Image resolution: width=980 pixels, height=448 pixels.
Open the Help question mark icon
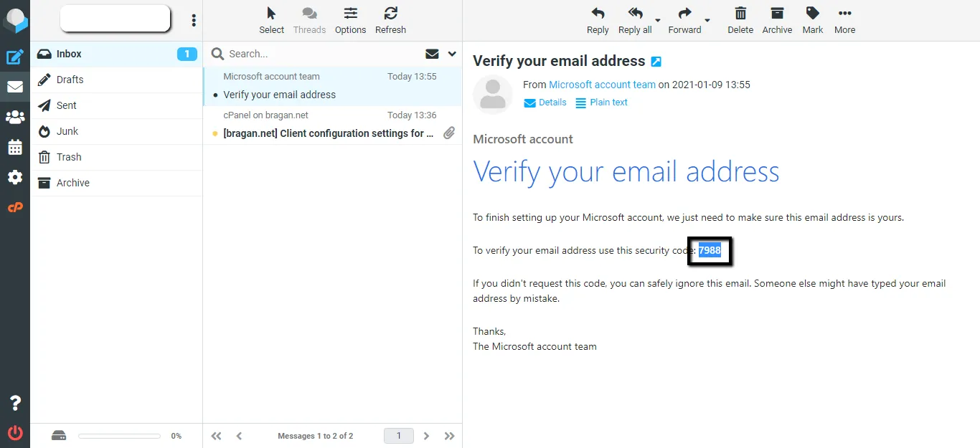point(15,403)
